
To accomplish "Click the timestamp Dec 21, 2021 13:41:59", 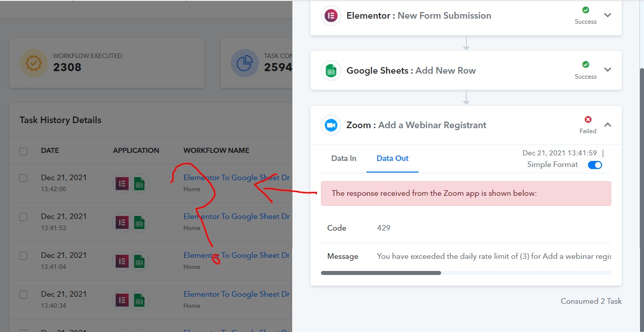I will pos(560,153).
